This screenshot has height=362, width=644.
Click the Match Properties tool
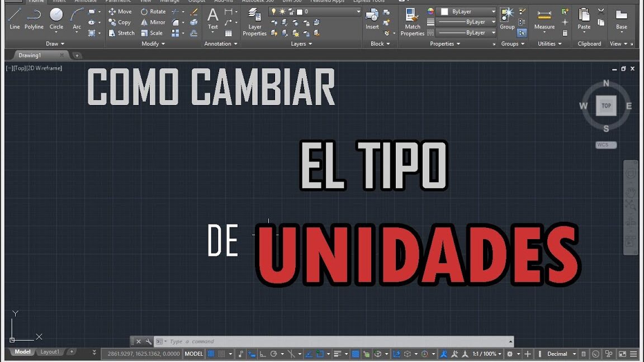[413, 22]
